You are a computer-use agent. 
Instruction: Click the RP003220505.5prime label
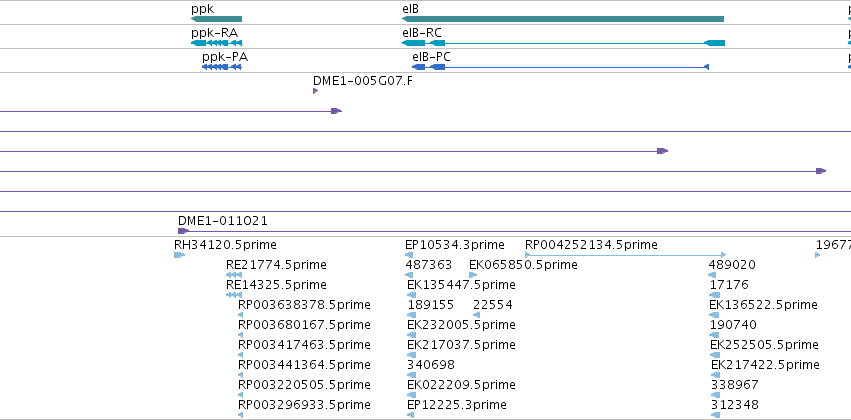(x=304, y=385)
